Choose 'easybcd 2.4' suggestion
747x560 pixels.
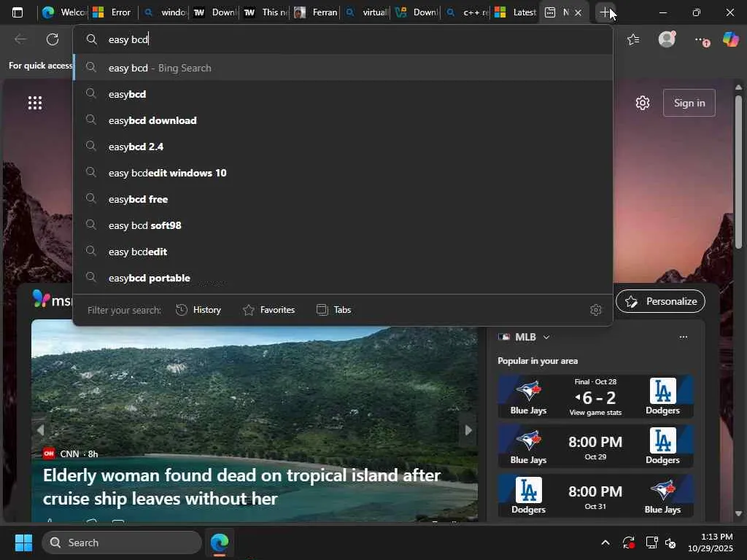coord(343,147)
